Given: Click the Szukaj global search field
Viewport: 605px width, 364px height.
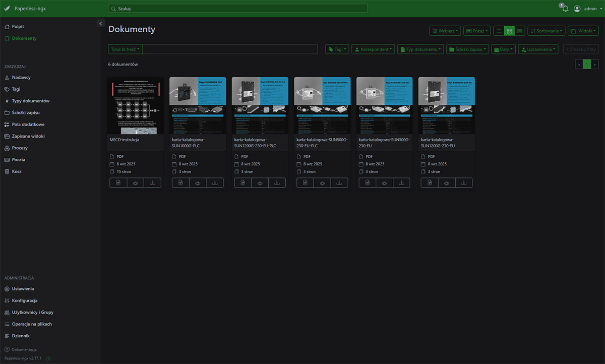Looking at the screenshot, I should coord(238,9).
